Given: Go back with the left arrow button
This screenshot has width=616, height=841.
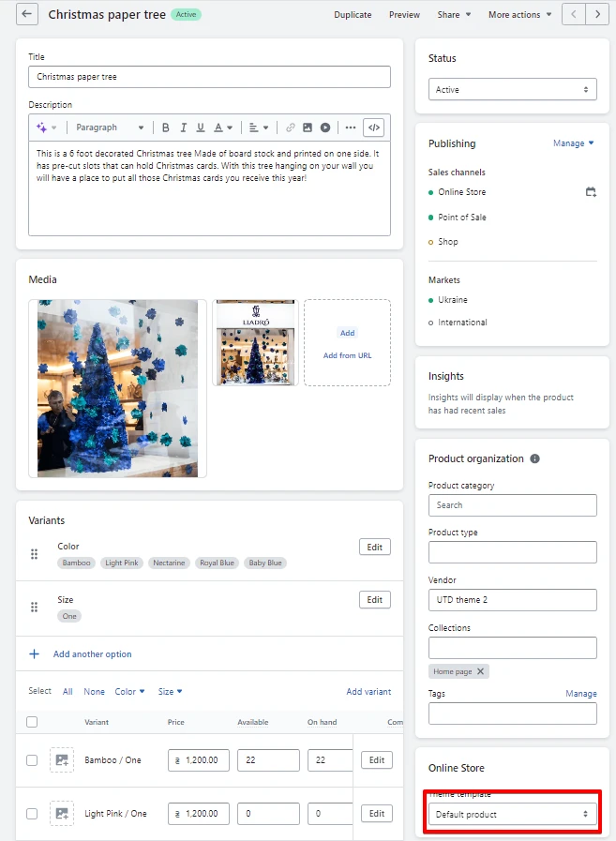Looking at the screenshot, I should [27, 14].
